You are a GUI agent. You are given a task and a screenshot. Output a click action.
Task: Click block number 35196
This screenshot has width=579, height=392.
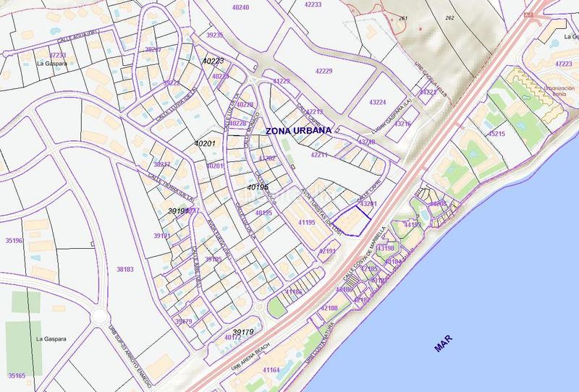pyautogui.click(x=14, y=240)
